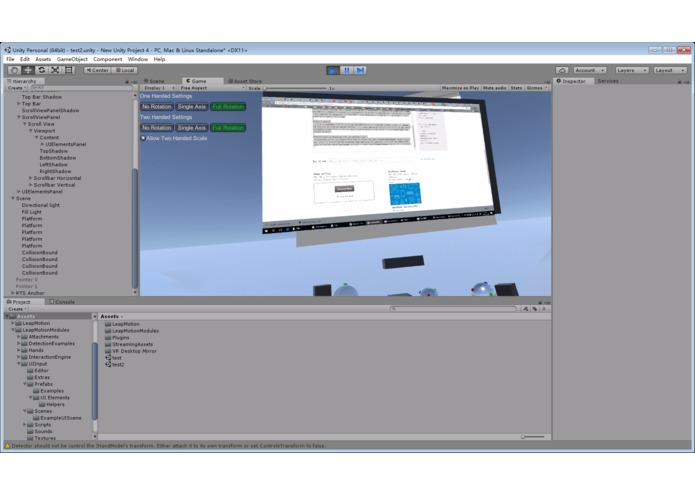Click the Hierarchy search field

pos(80,88)
